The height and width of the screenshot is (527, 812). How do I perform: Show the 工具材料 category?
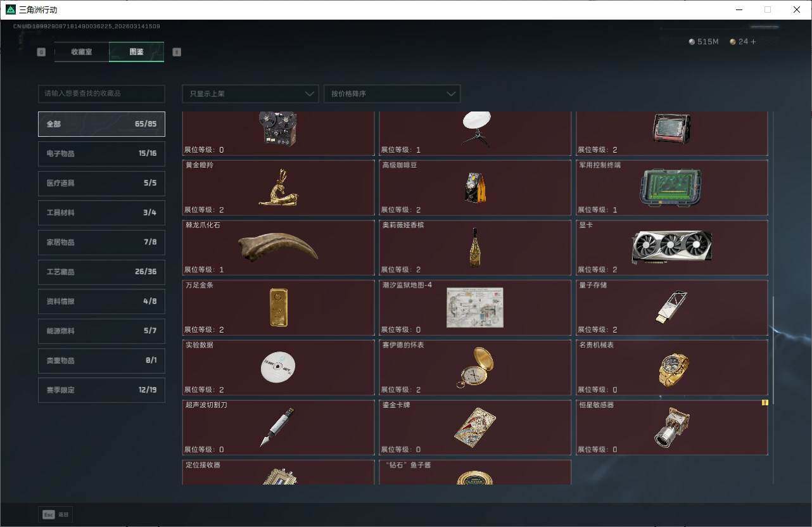101,213
